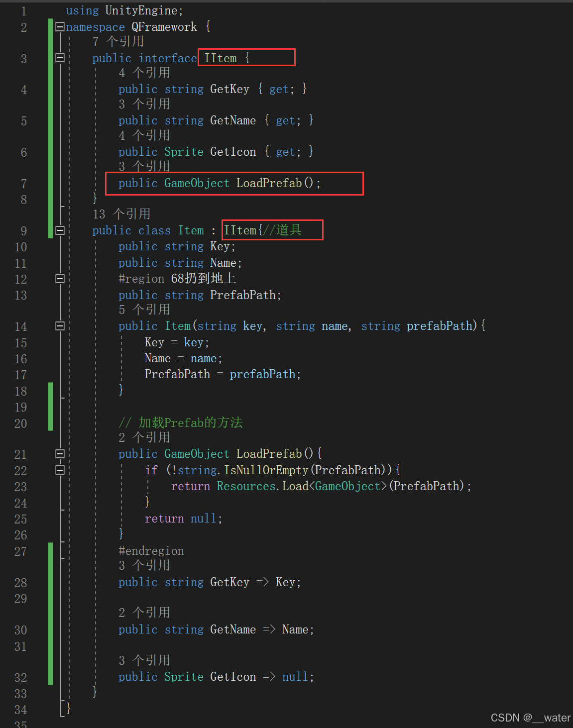Click 'GameObject' in interface LoadPrefab declaration

197,183
